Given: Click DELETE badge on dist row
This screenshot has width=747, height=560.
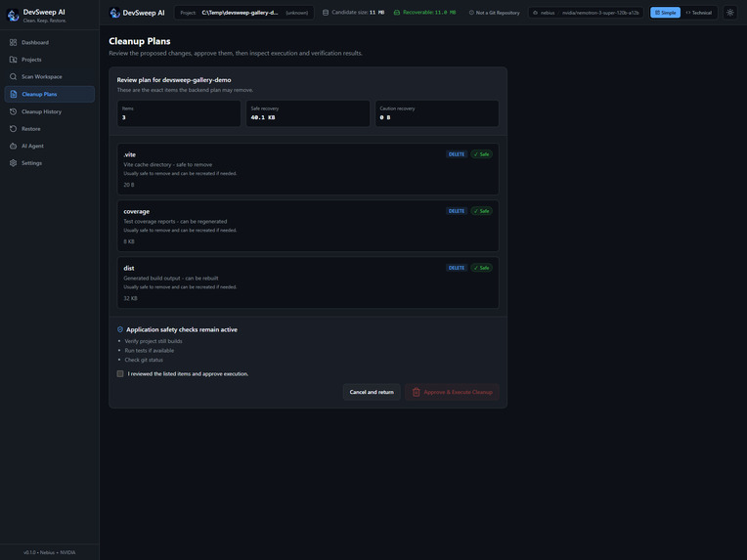Looking at the screenshot, I should click(x=457, y=268).
